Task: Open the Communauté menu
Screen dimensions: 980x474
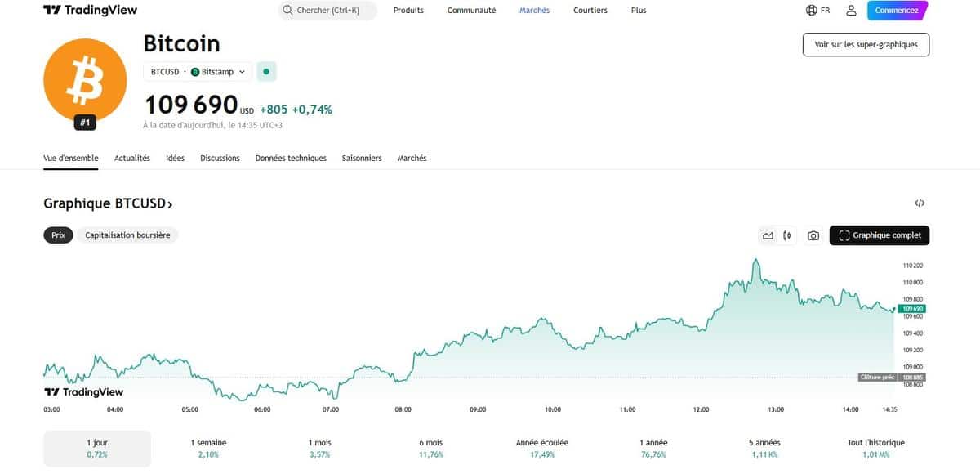Action: 471,11
